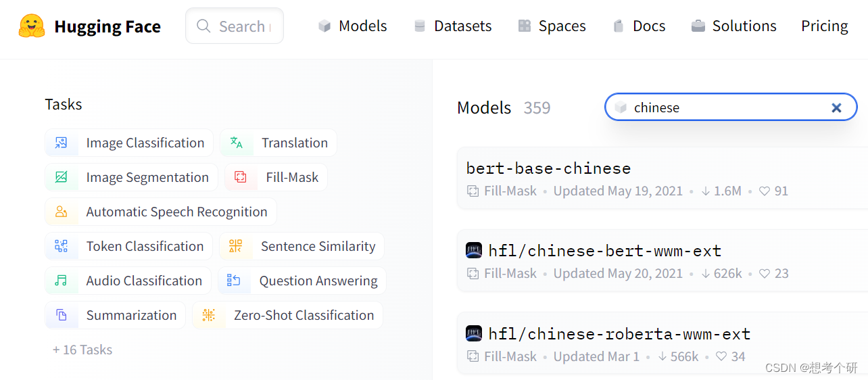
Task: Open the Docs navigation tab
Action: tap(639, 26)
